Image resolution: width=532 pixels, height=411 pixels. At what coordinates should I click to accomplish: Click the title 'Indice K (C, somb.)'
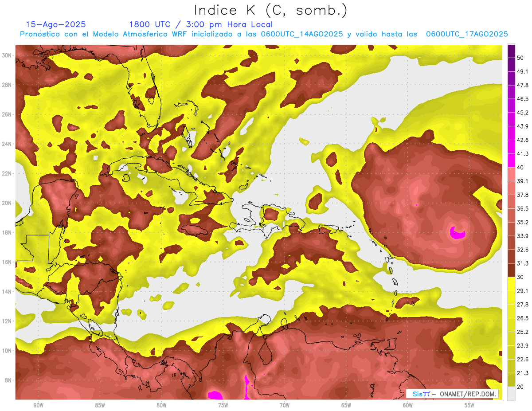click(271, 11)
